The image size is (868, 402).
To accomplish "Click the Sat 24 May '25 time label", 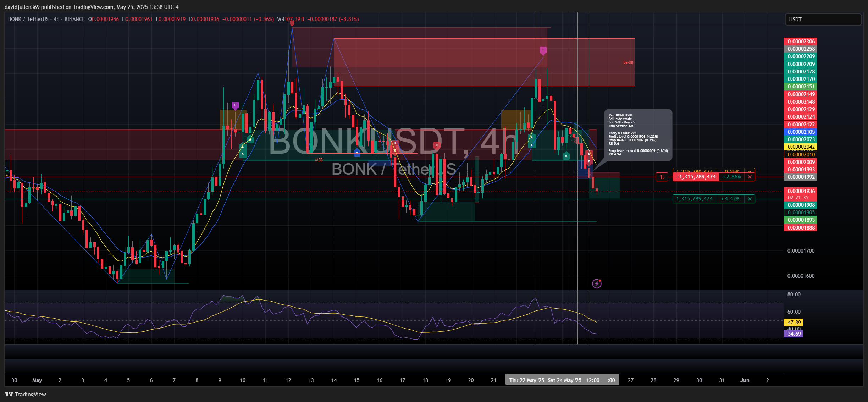I will 564,380.
